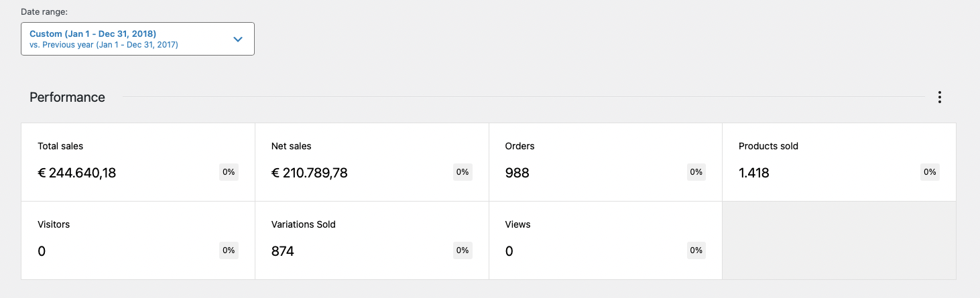This screenshot has width=980, height=298.
Task: Click the 0% badge on Variations Sold
Action: pos(463,250)
